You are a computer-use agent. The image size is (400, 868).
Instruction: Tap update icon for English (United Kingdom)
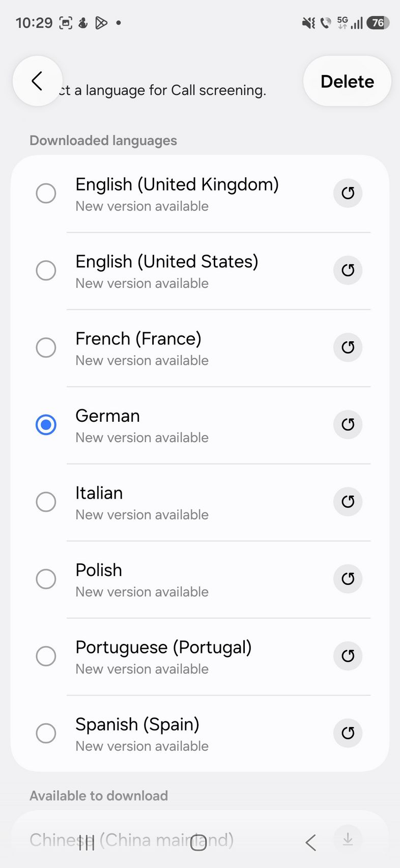tap(348, 193)
